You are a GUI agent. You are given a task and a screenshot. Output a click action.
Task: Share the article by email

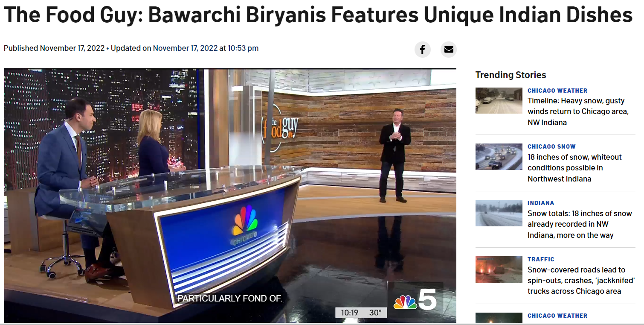pyautogui.click(x=449, y=50)
